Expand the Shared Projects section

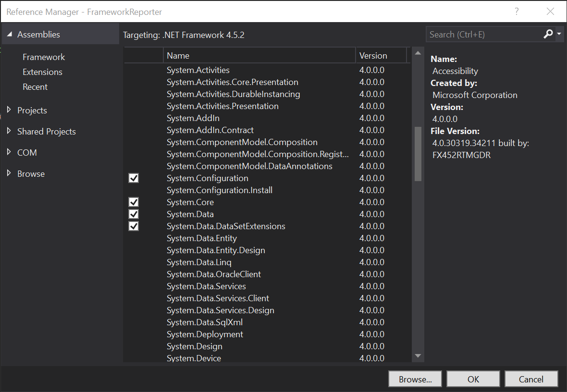(x=9, y=131)
